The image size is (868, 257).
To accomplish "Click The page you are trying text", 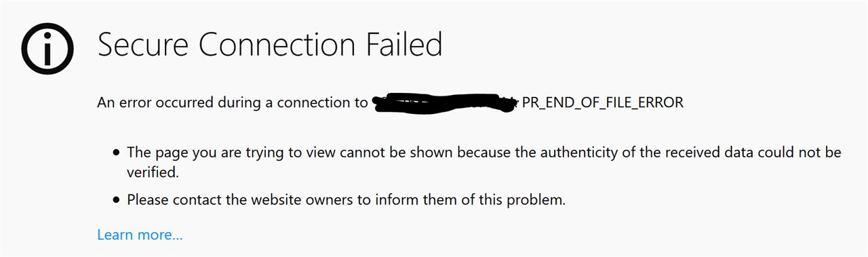I will click(x=206, y=153).
